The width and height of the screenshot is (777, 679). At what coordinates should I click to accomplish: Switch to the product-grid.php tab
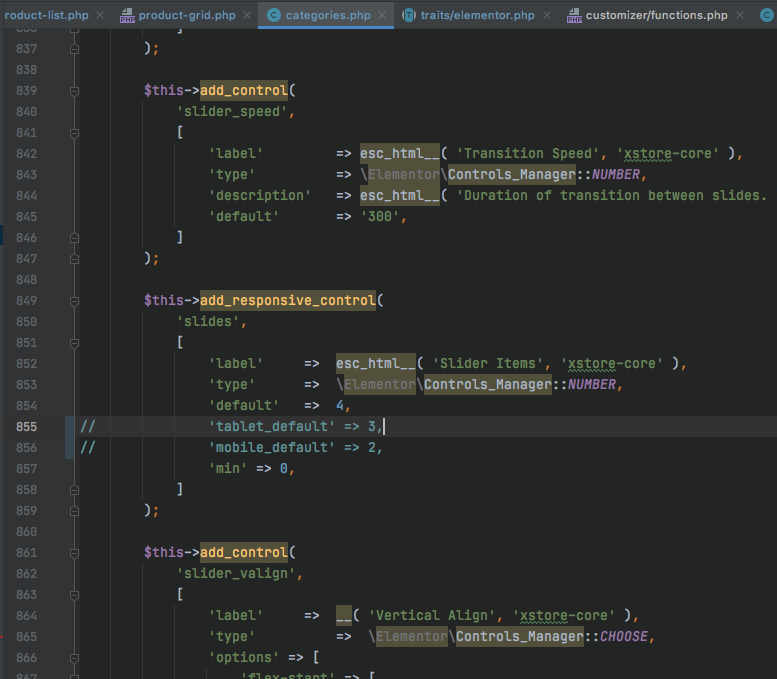tap(186, 15)
